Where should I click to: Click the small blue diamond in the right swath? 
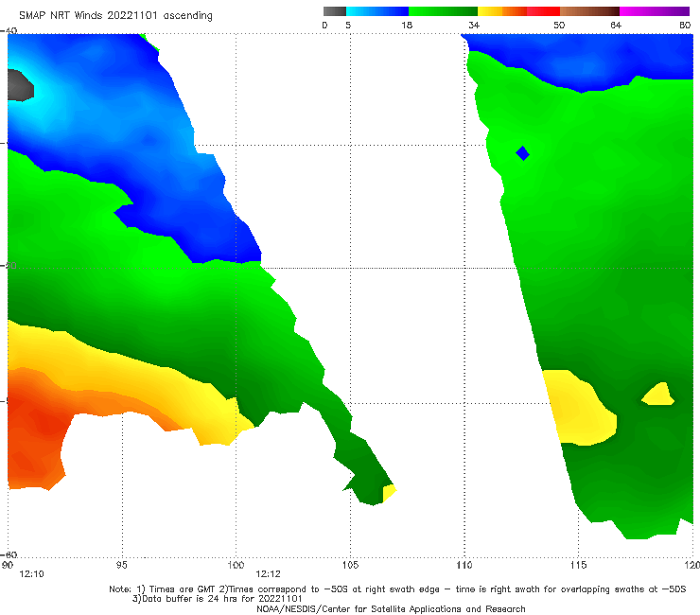(x=523, y=153)
